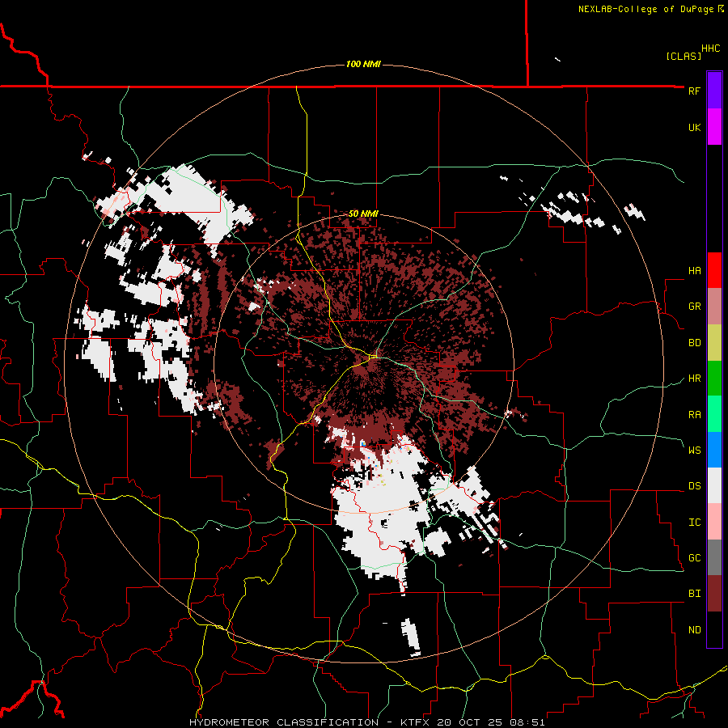Click the 100 NMI range ring label
Image resolution: width=728 pixels, height=728 pixels.
(363, 64)
